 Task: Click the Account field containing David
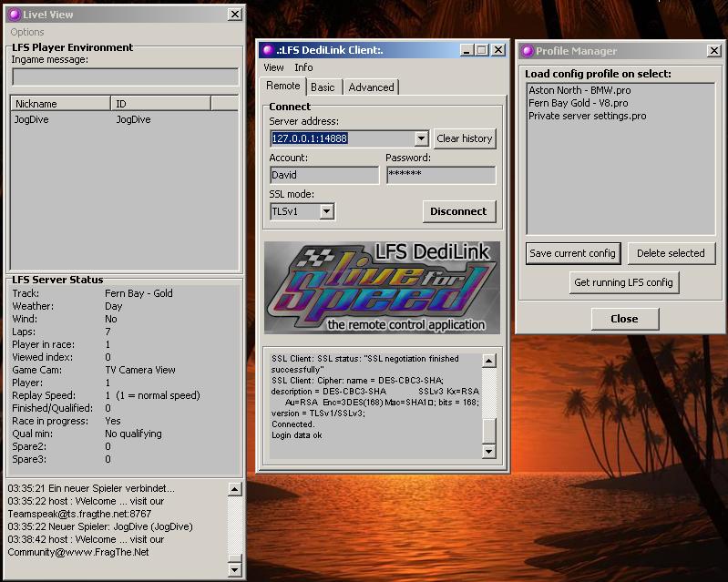324,175
